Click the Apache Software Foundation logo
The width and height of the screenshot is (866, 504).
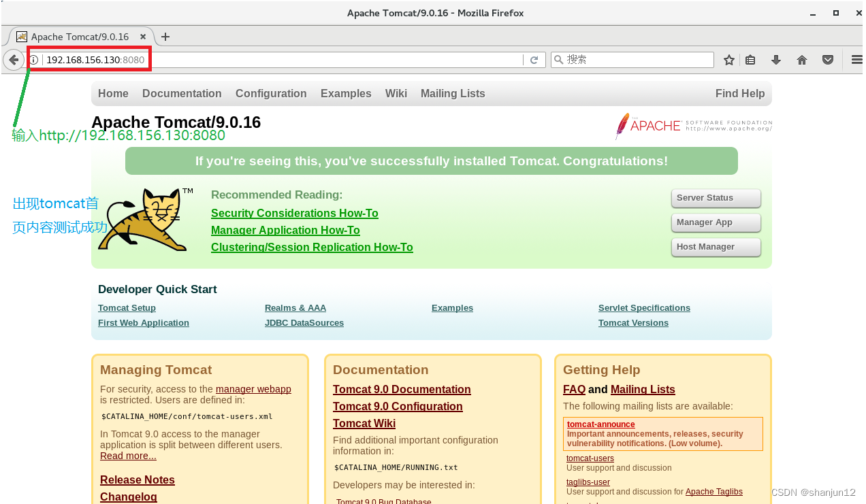coord(693,126)
